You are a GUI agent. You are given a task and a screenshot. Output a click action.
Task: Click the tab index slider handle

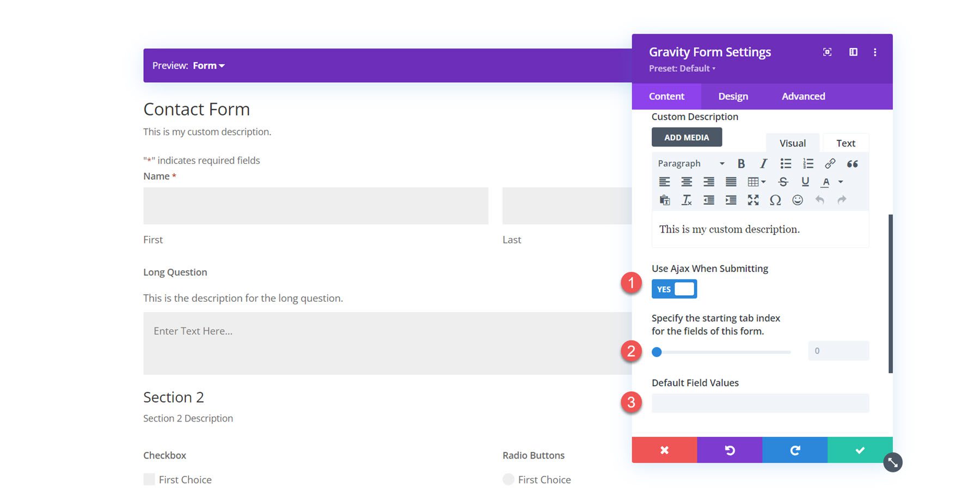657,352
